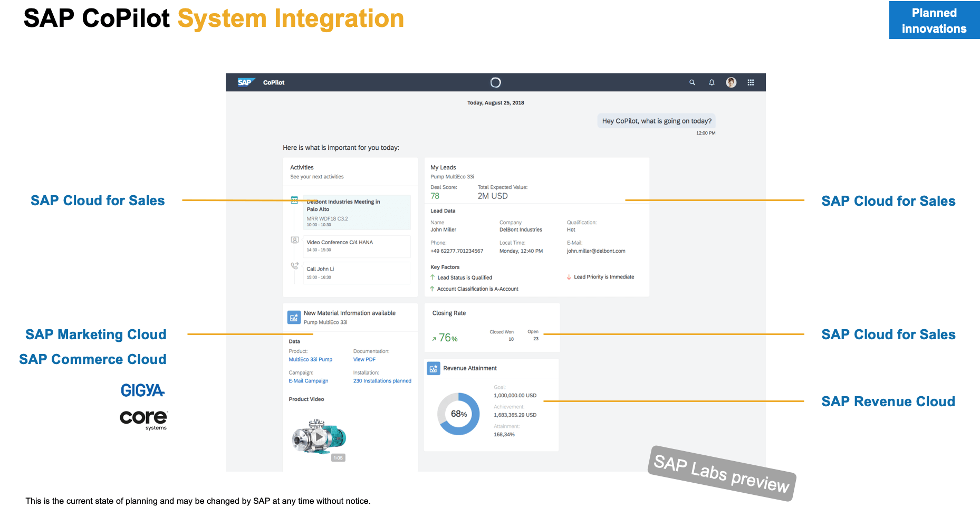
Task: Click the core systems logo
Action: click(143, 420)
